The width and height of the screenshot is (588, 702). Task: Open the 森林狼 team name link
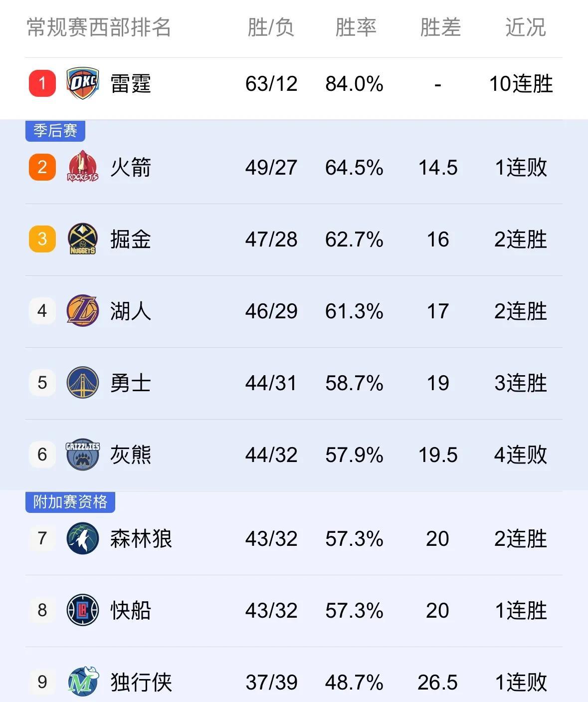[x=141, y=538]
